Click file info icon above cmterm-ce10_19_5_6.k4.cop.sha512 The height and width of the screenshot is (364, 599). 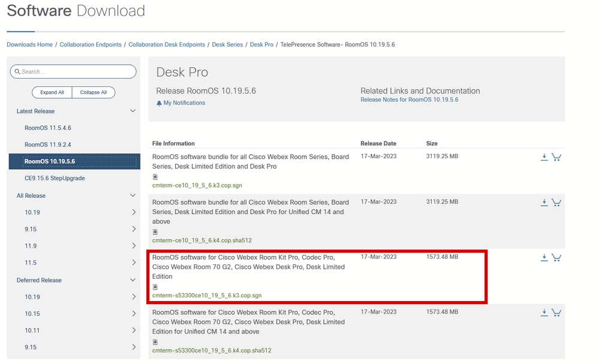tap(155, 232)
